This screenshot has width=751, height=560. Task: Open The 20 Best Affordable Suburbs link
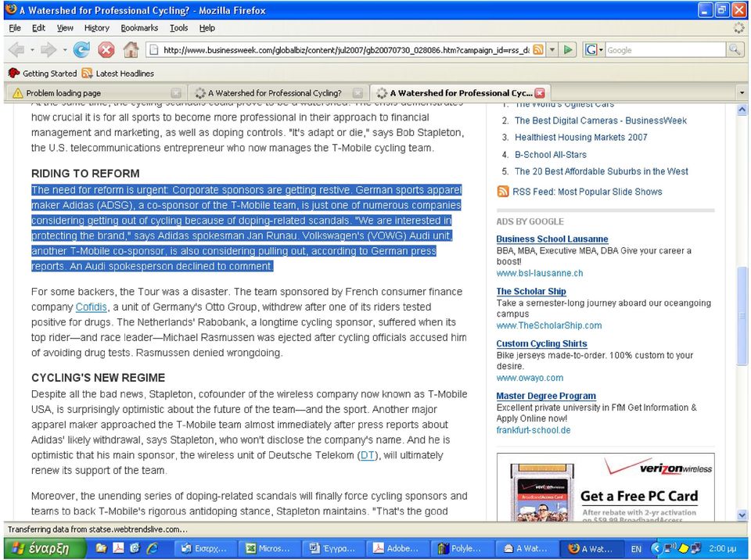click(601, 171)
